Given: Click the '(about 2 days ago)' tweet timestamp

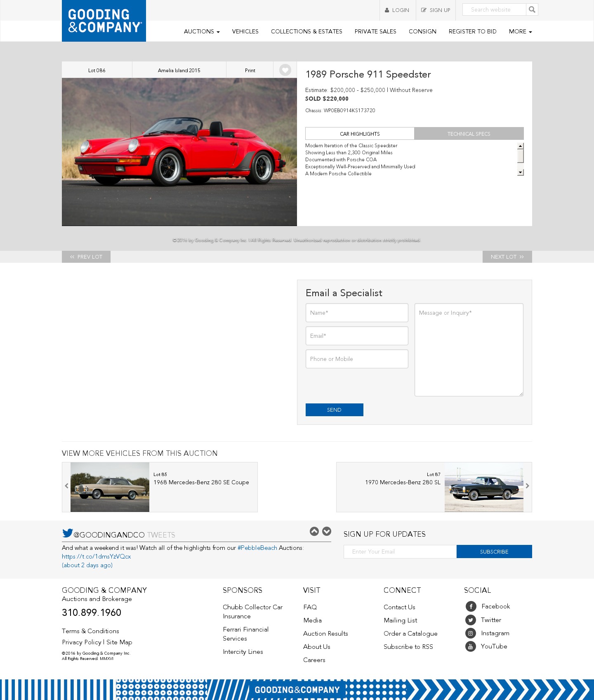Looking at the screenshot, I should tap(87, 565).
